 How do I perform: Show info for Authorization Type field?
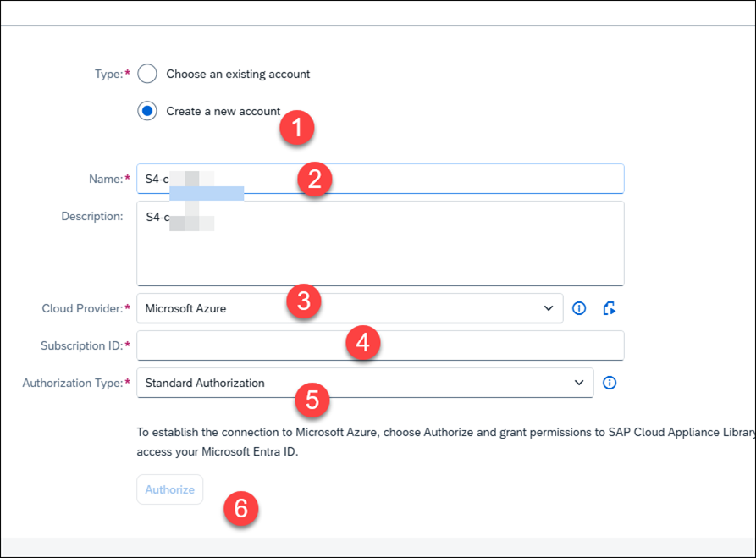click(610, 383)
